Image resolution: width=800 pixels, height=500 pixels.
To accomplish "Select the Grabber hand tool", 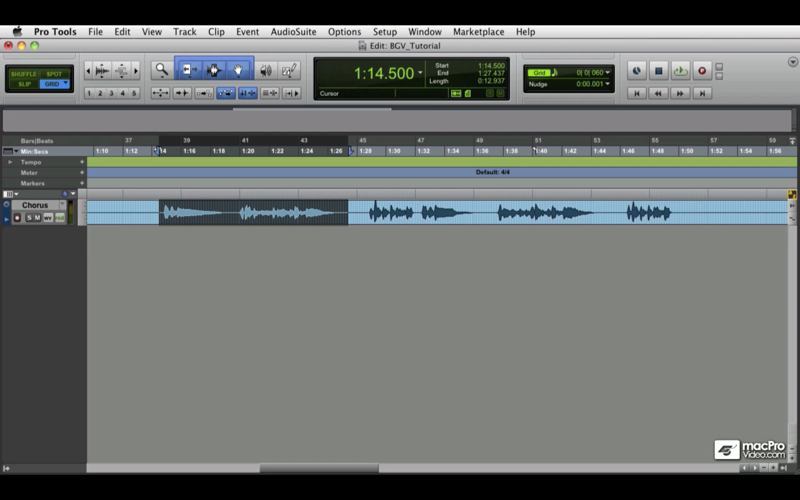I will click(x=238, y=70).
